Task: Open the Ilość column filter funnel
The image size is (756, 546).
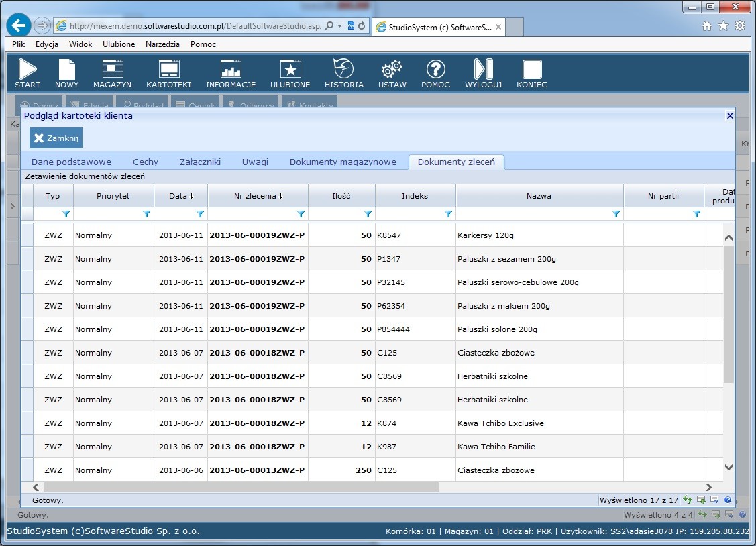Action: click(368, 214)
